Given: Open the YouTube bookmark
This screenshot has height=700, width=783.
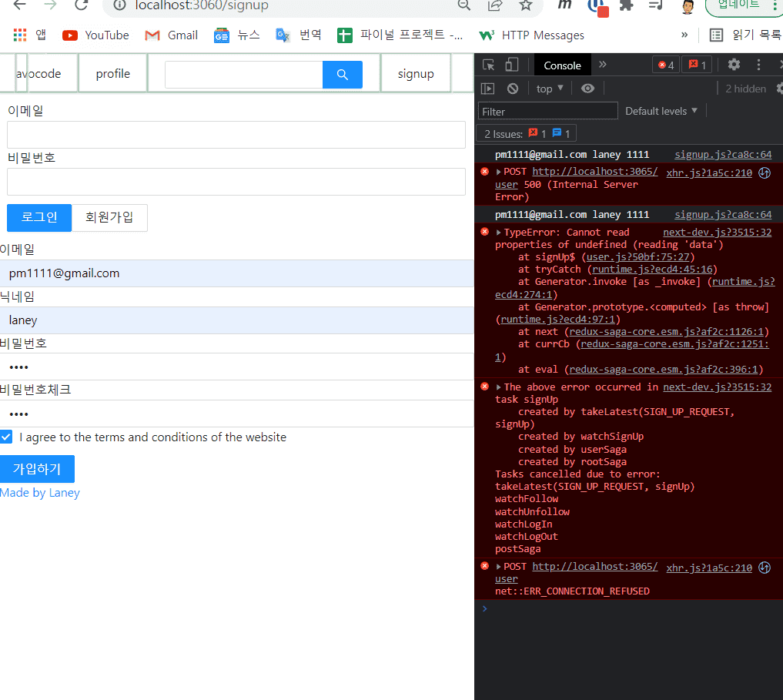Looking at the screenshot, I should click(95, 35).
